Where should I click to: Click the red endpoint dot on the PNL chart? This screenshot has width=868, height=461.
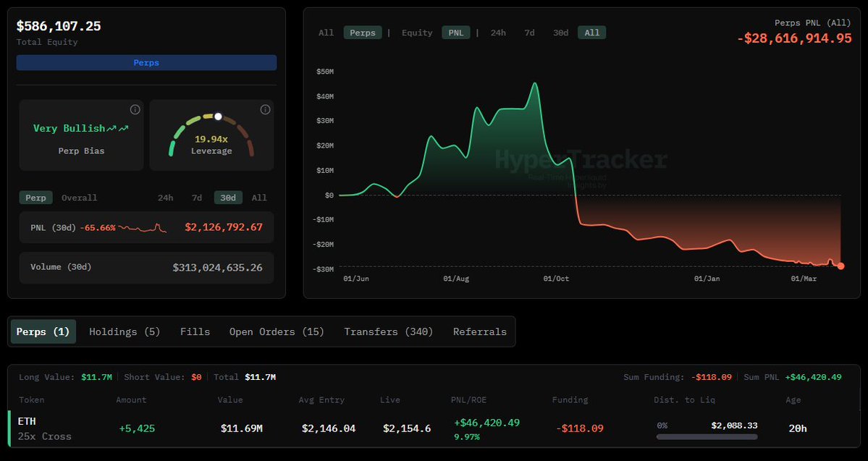tap(839, 266)
